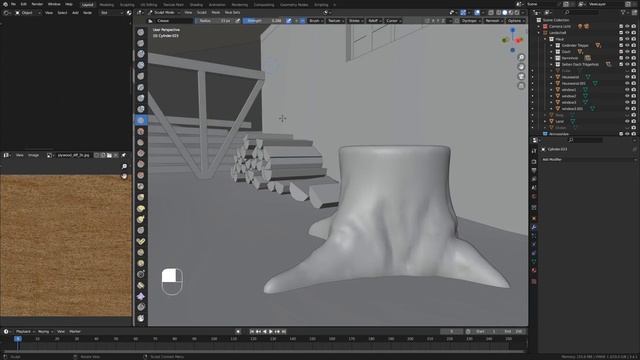Collapse the Haus collection in outliner
Image resolution: width=640 pixels, height=360 pixels.
pos(545,39)
